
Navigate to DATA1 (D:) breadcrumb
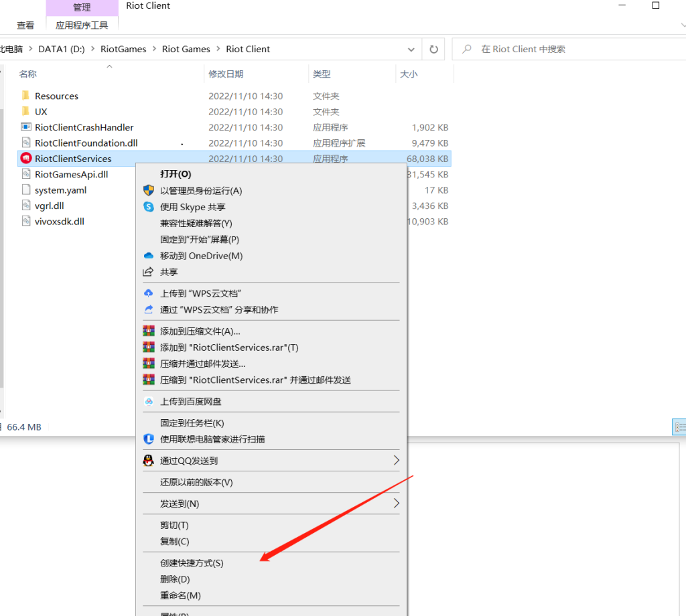[62, 49]
